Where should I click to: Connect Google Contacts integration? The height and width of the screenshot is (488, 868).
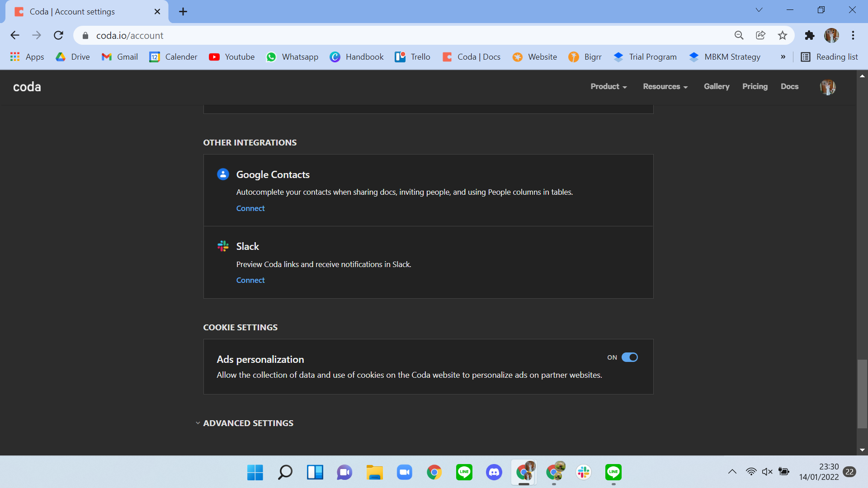[x=250, y=208]
